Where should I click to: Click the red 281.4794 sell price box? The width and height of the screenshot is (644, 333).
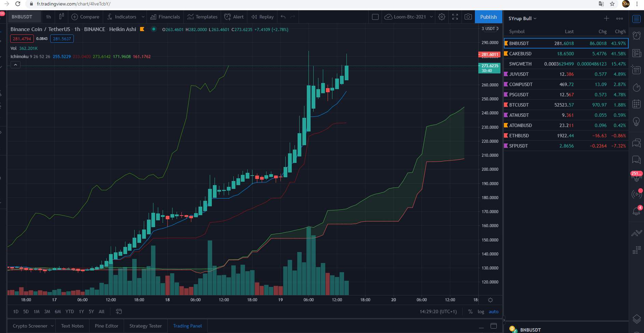click(22, 39)
